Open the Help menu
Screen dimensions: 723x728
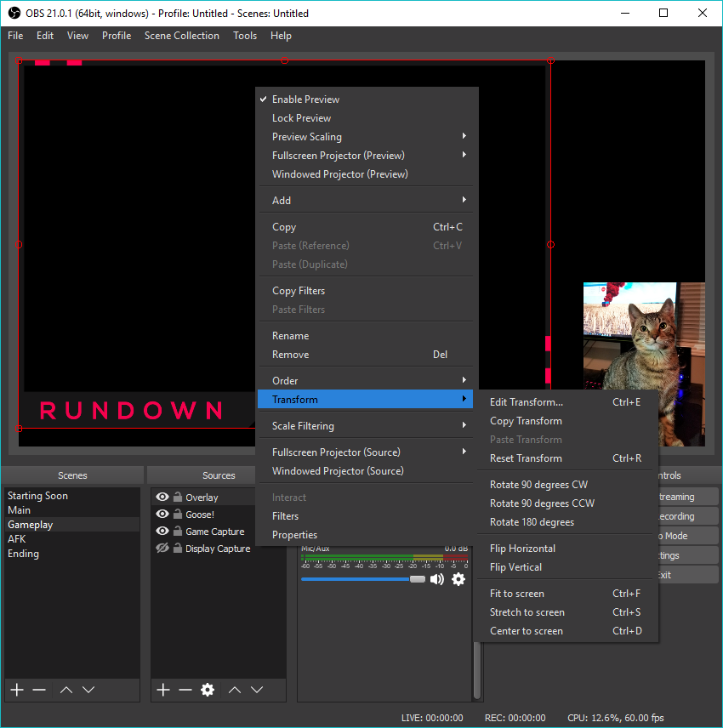[x=281, y=36]
